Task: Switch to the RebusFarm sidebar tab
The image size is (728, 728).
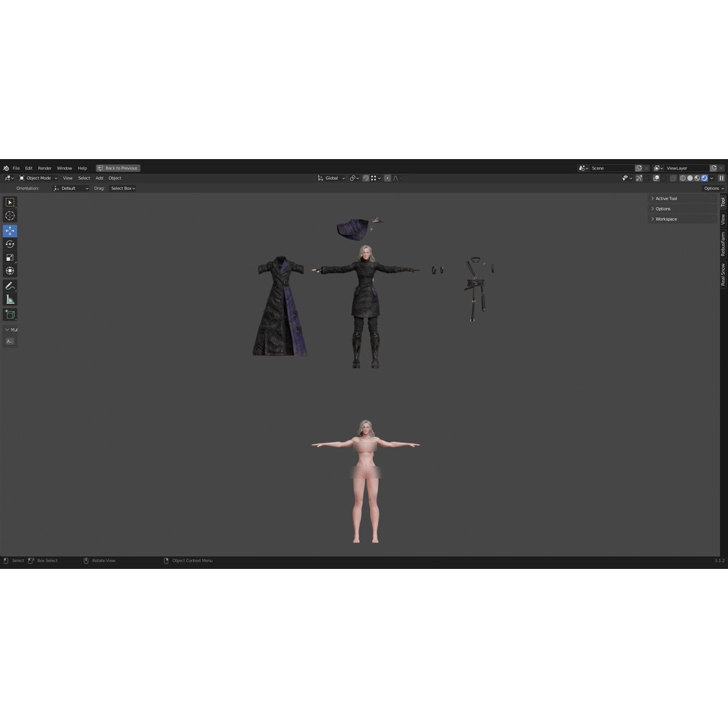Action: tap(723, 244)
